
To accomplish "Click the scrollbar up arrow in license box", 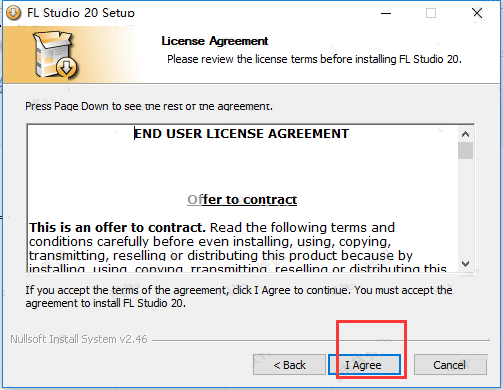I will [x=465, y=134].
